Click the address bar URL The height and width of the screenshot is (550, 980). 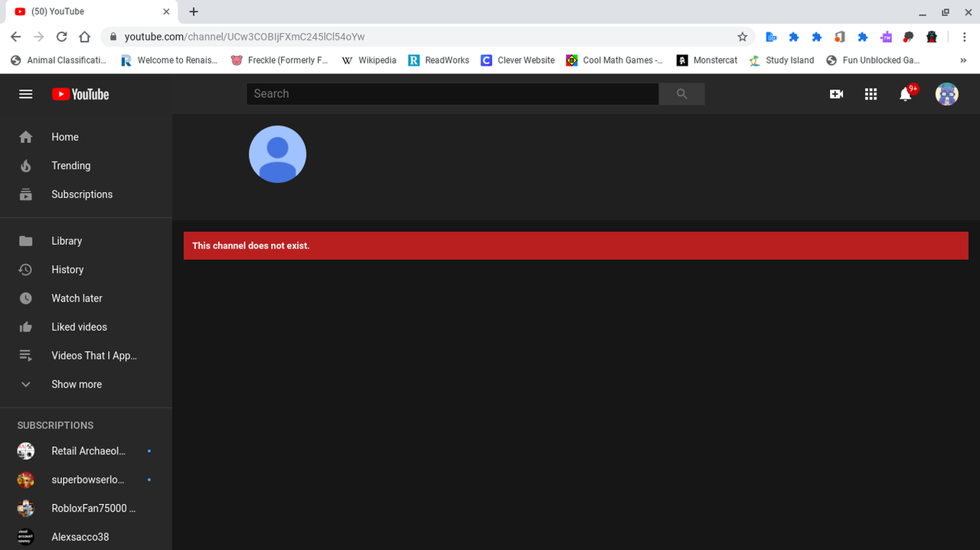point(245,37)
